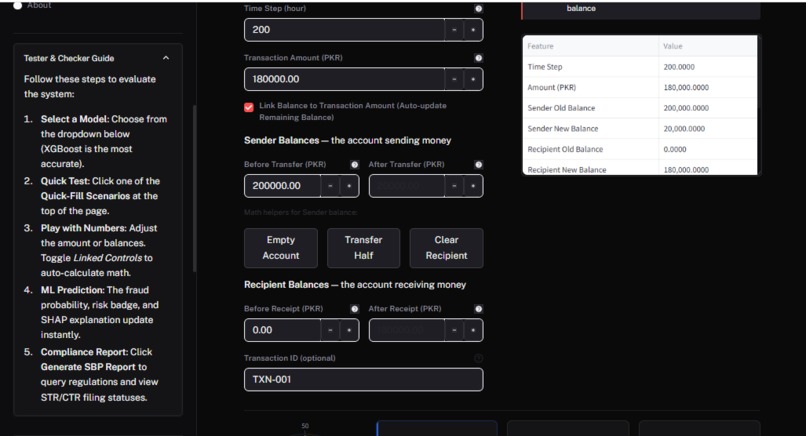
Task: Increase sender After Transfer balance
Action: click(x=473, y=186)
